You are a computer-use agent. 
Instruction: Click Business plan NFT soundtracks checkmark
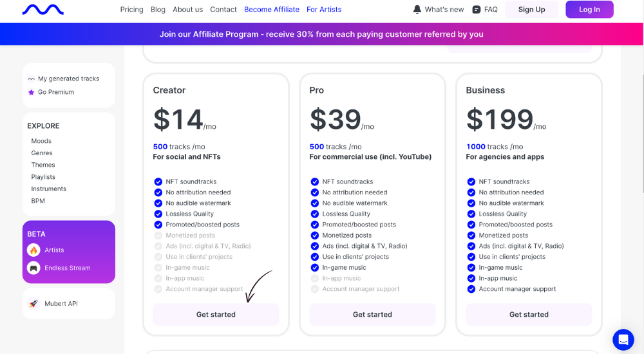click(x=471, y=182)
